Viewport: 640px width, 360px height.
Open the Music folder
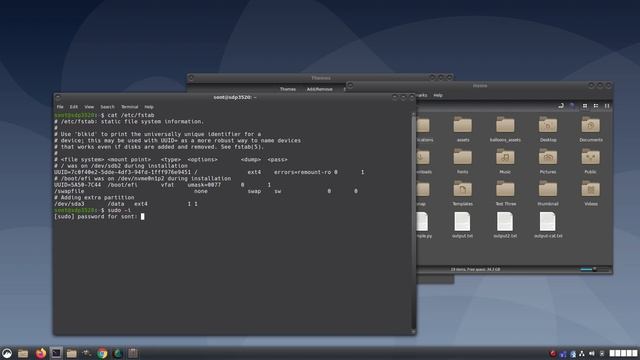click(505, 161)
